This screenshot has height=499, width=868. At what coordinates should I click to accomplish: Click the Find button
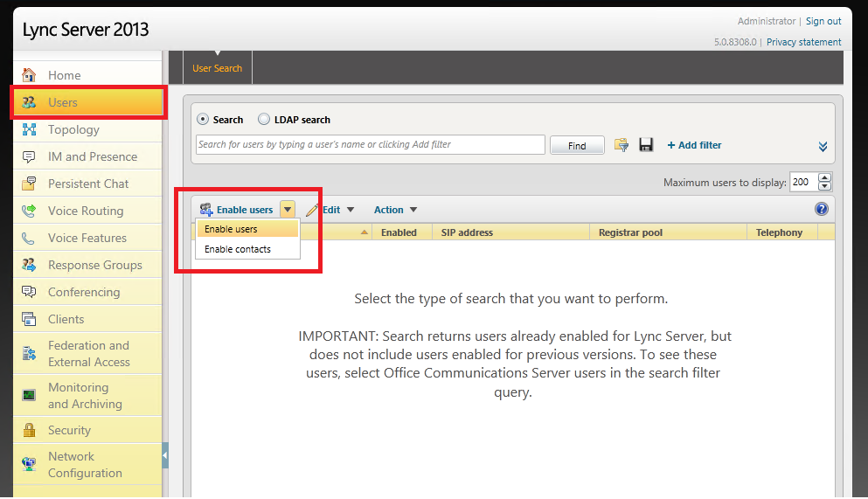(x=577, y=145)
